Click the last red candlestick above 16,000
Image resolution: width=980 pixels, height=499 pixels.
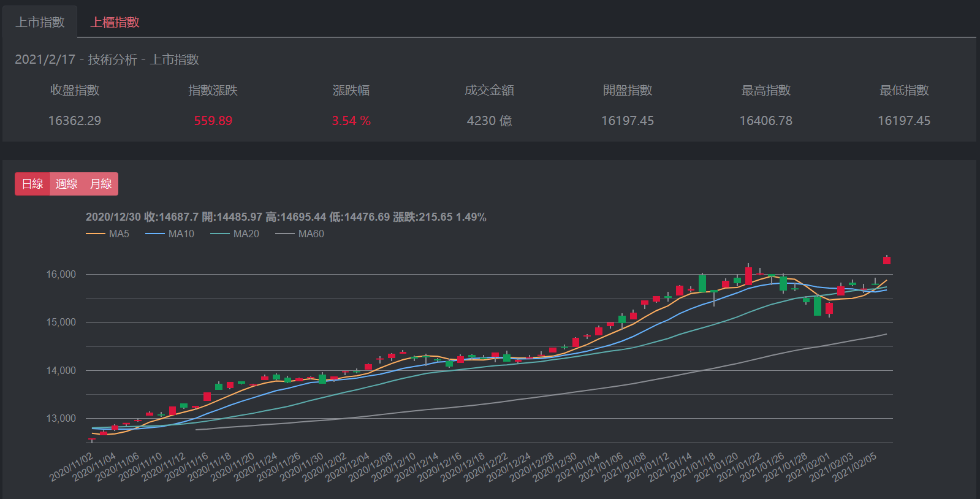coord(886,261)
